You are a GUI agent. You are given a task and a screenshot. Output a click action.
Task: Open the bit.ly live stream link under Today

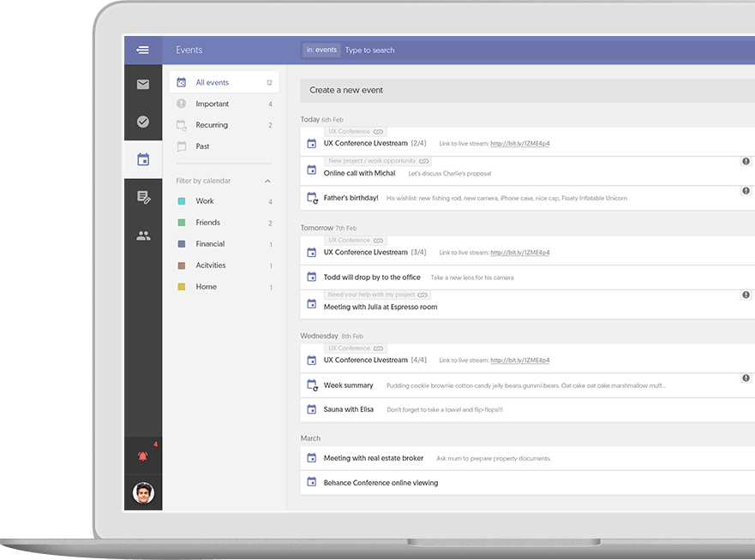tap(519, 144)
